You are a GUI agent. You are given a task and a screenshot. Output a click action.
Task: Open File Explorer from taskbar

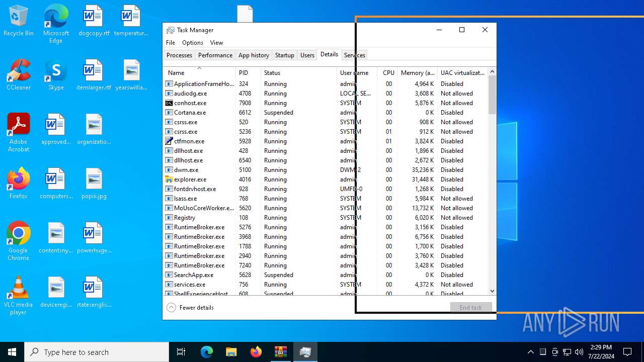pos(231,352)
